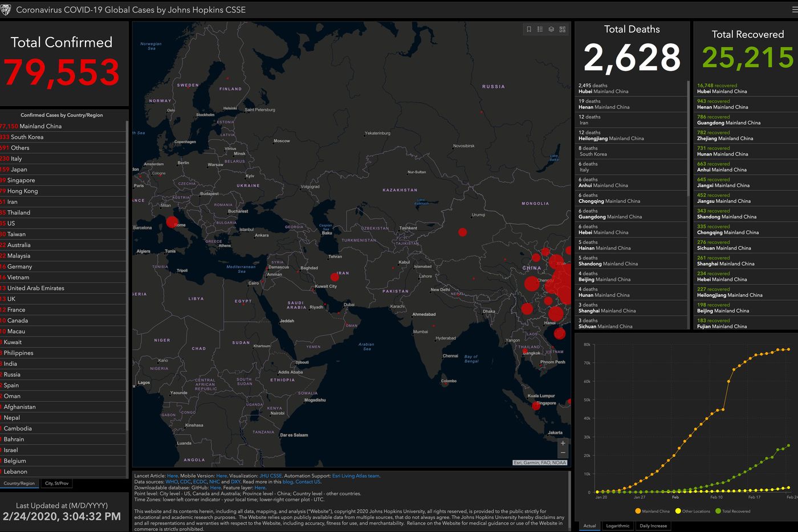Click the Johns Hopkins shield logo
The image size is (798, 532).
coord(6,10)
